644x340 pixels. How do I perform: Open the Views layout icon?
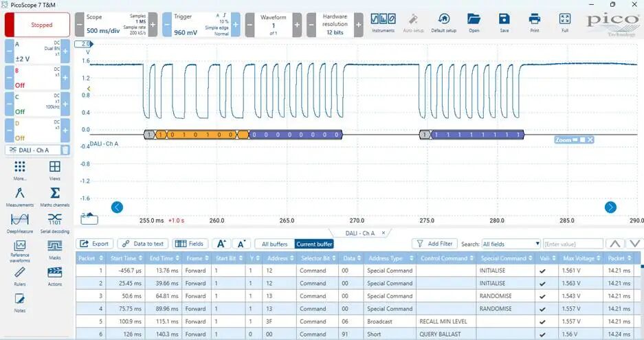tap(54, 170)
